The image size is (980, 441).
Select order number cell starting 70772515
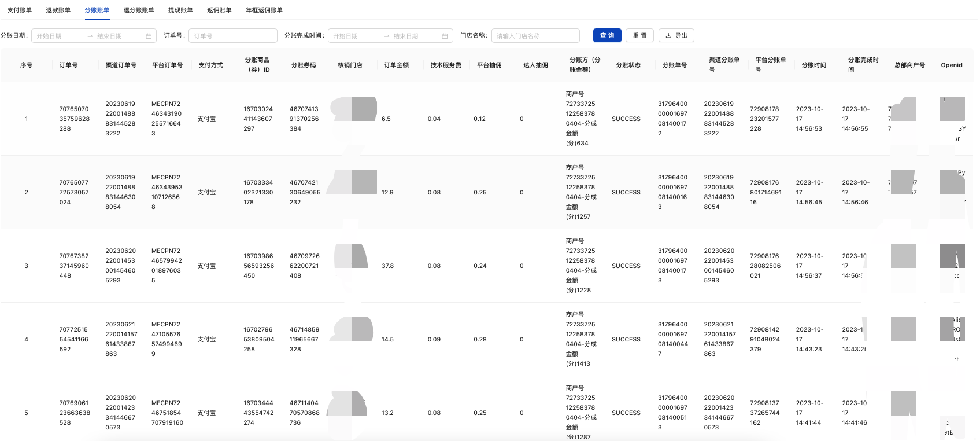pyautogui.click(x=74, y=339)
